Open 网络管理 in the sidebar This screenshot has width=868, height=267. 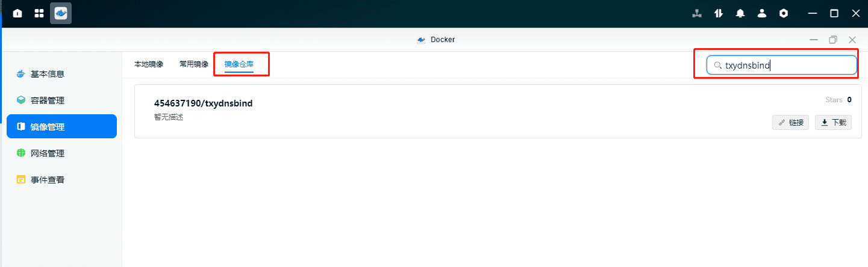(61, 153)
